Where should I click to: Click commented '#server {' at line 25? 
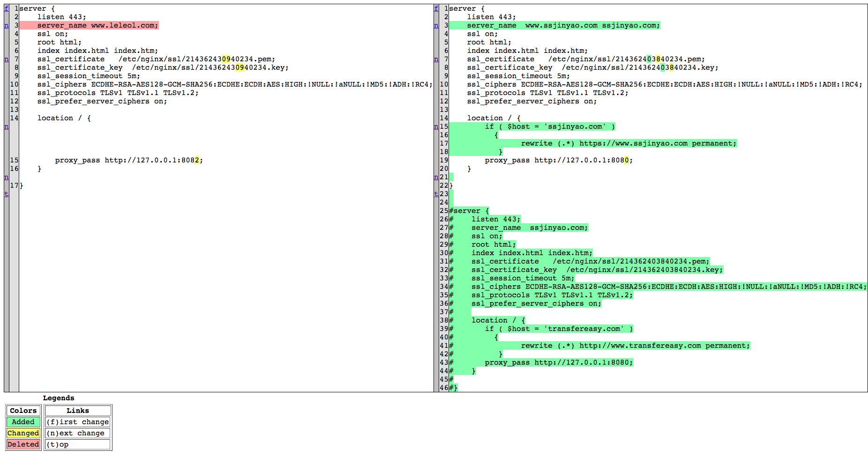click(469, 211)
